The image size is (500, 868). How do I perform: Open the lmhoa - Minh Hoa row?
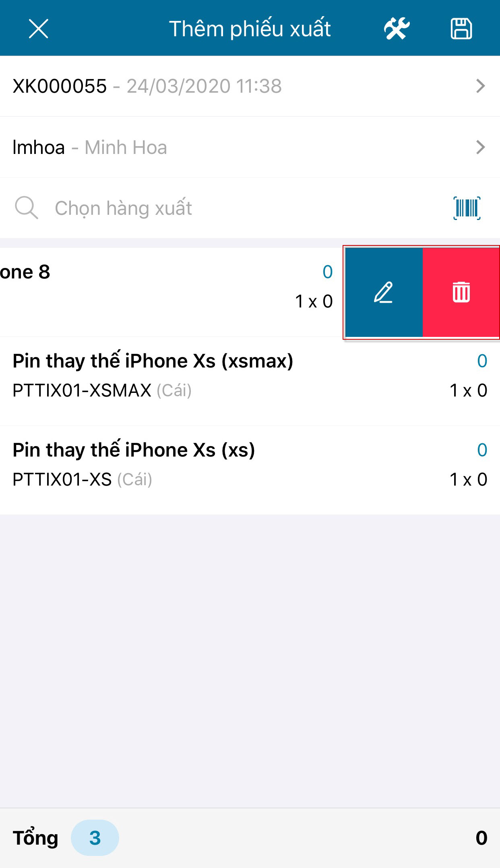tap(250, 147)
